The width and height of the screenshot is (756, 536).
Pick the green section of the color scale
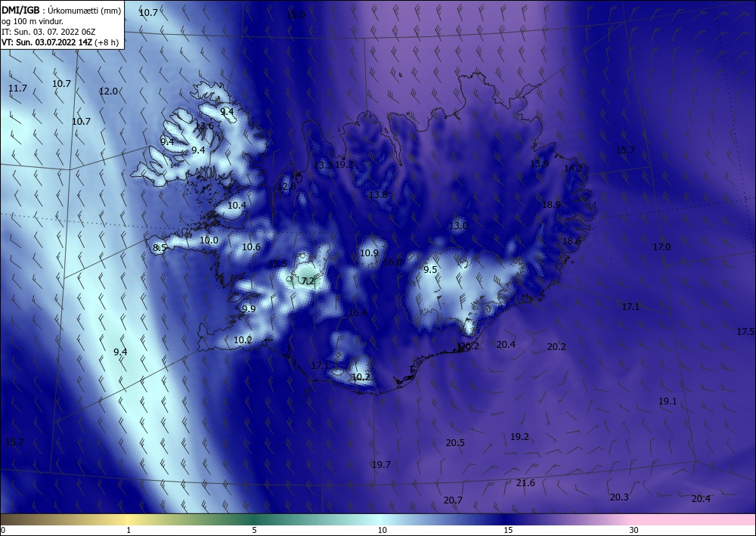pyautogui.click(x=256, y=519)
